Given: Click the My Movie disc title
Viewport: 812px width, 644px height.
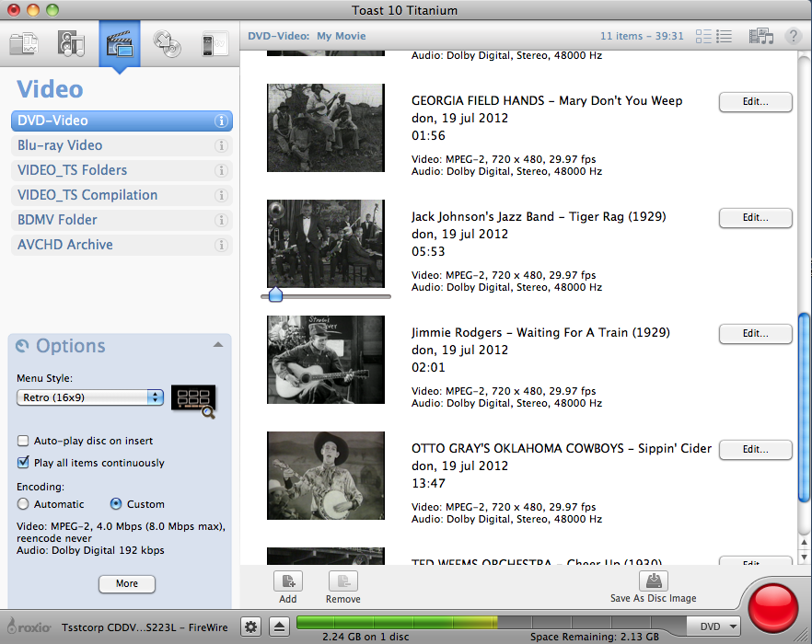Looking at the screenshot, I should pos(342,36).
